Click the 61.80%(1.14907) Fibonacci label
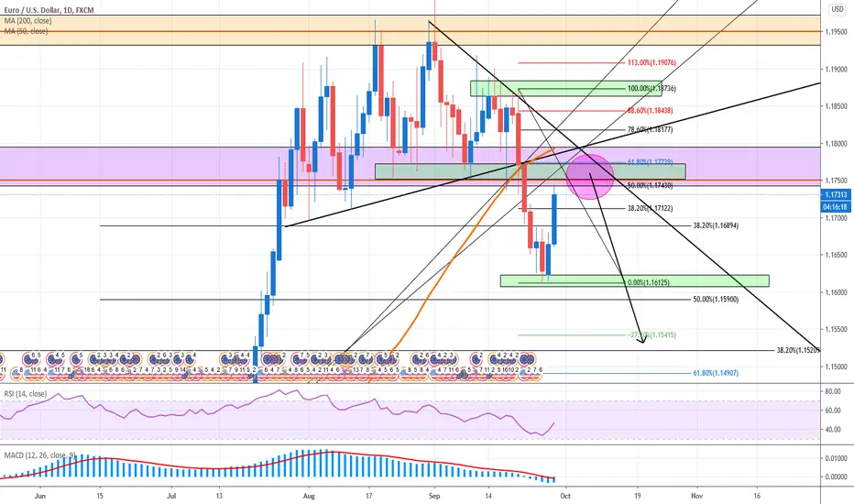854x504 pixels. (x=716, y=373)
